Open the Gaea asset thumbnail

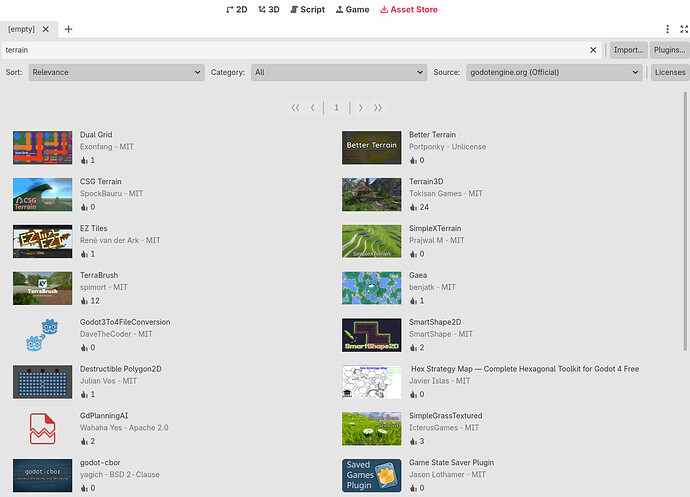(x=372, y=288)
